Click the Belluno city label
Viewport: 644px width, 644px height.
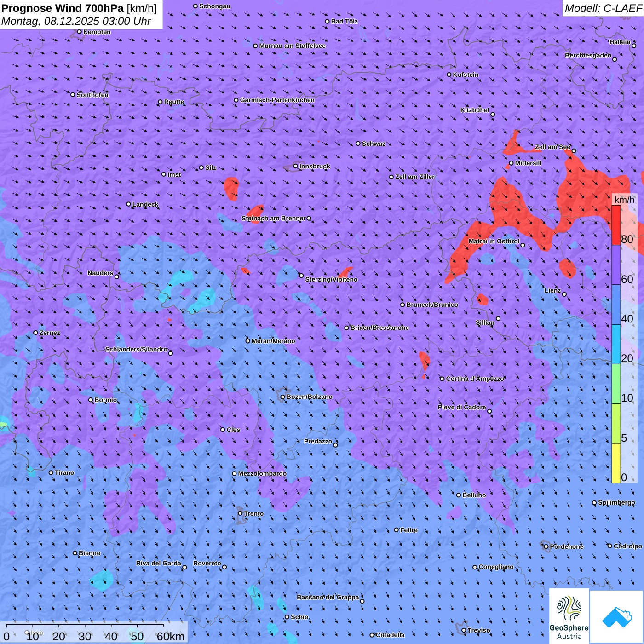click(474, 495)
